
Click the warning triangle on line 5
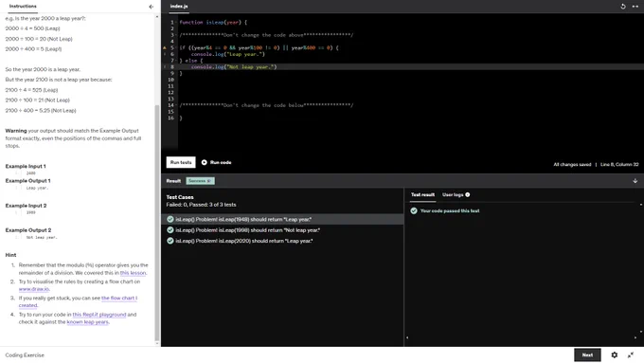point(165,47)
